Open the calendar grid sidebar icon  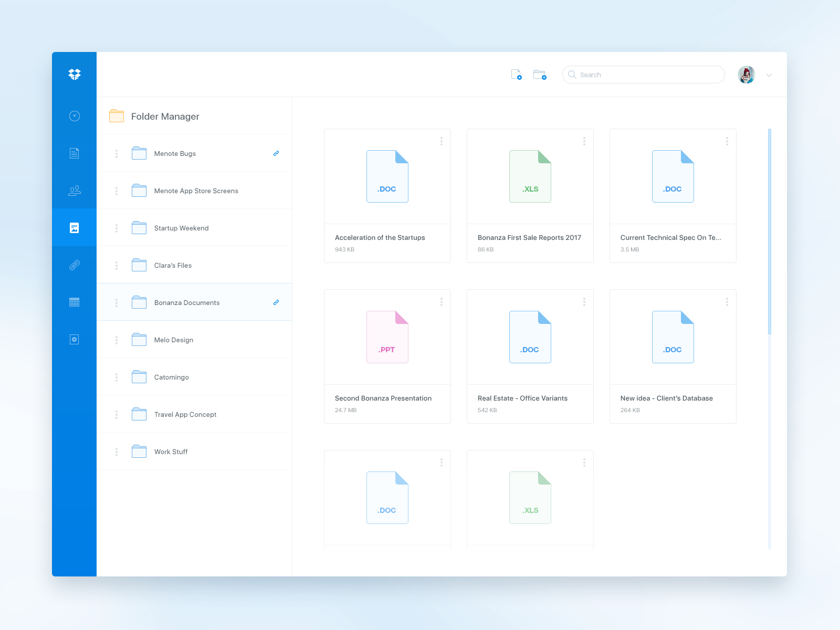point(75,302)
